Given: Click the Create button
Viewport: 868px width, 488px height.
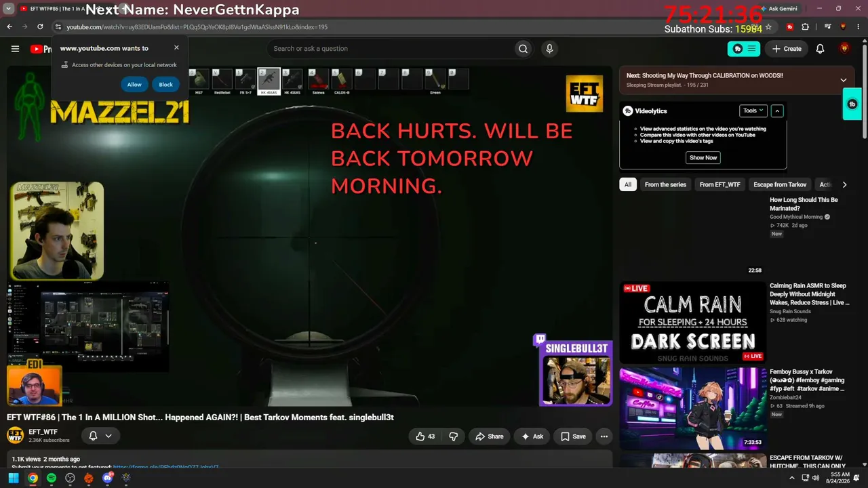Looking at the screenshot, I should click(x=787, y=49).
